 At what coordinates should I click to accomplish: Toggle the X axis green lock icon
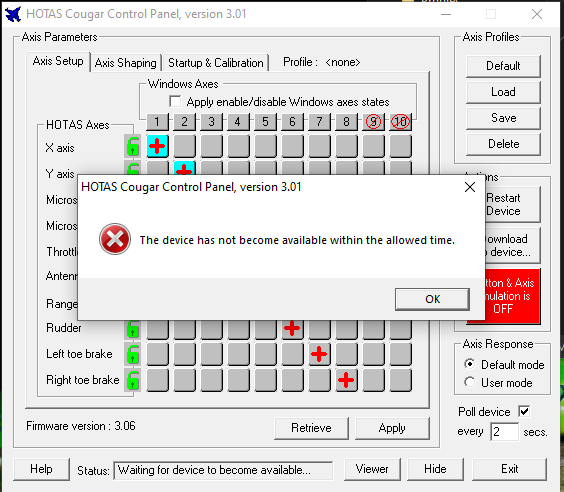tap(132, 146)
